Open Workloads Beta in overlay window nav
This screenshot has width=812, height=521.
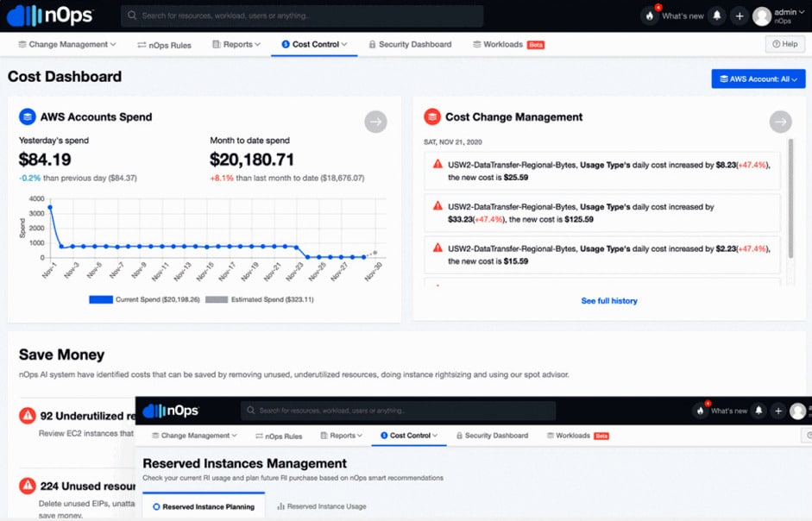click(578, 436)
